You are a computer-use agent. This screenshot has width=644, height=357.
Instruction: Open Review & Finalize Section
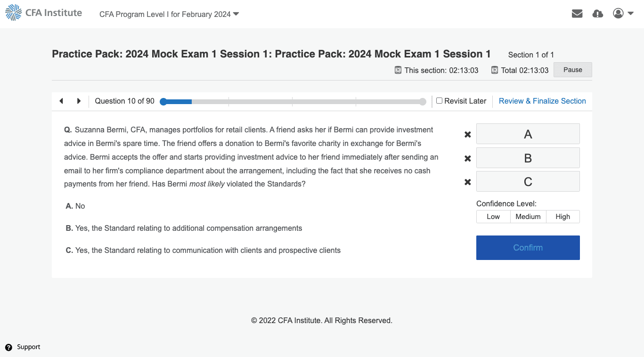(542, 101)
